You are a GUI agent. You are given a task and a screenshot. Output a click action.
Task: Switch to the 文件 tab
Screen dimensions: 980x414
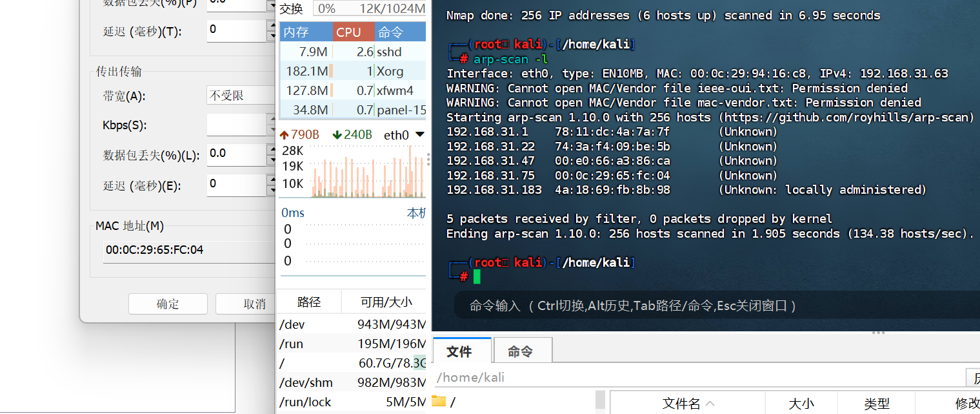459,351
